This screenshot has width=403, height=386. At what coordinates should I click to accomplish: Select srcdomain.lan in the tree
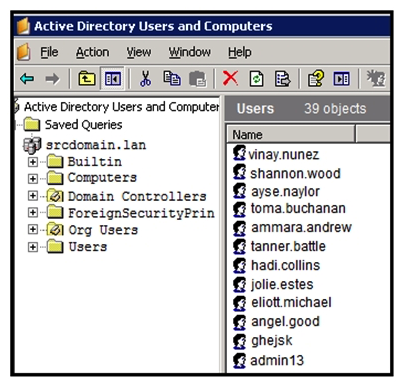pyautogui.click(x=96, y=145)
